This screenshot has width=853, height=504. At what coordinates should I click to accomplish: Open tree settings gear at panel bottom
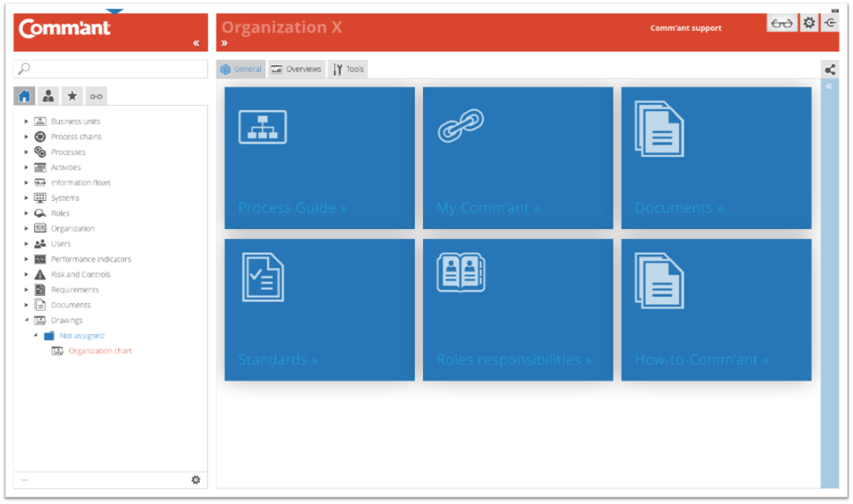pos(196,480)
